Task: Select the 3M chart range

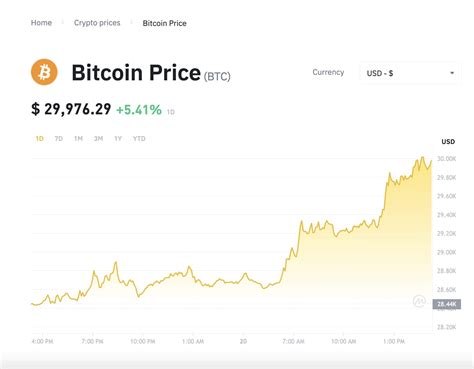Action: (98, 138)
